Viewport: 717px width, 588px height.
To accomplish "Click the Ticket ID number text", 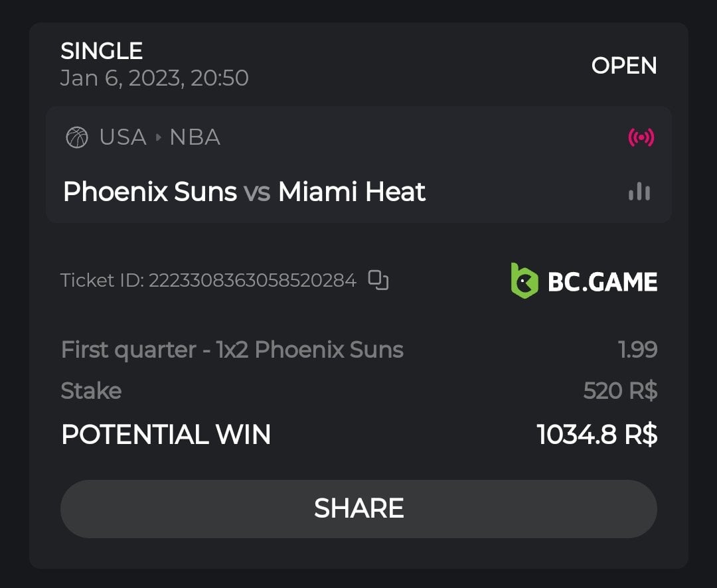I will pos(252,281).
